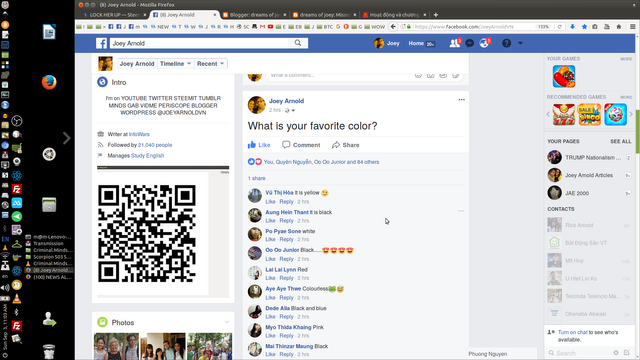The width and height of the screenshot is (640, 360).
Task: Switch to the Hoạt động tab
Action: [x=394, y=15]
